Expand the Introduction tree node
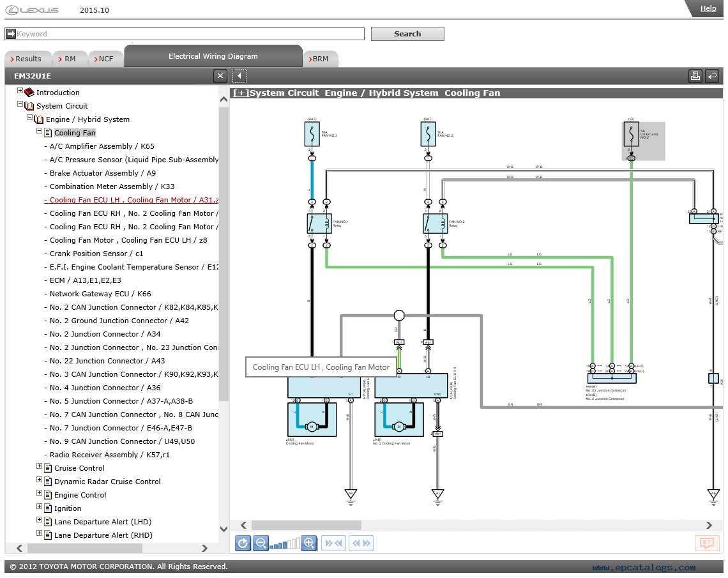 tap(20, 91)
